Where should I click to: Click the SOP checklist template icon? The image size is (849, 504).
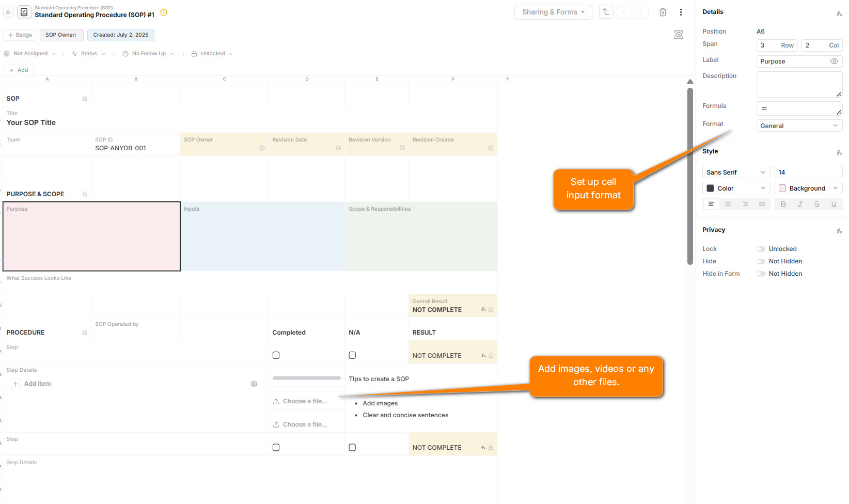[x=24, y=12]
